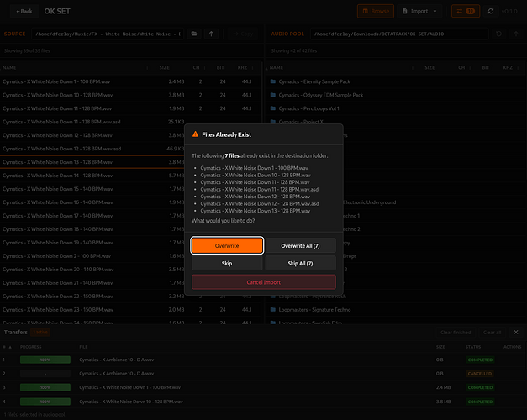Sort source list by NAME column

[x=9, y=67]
